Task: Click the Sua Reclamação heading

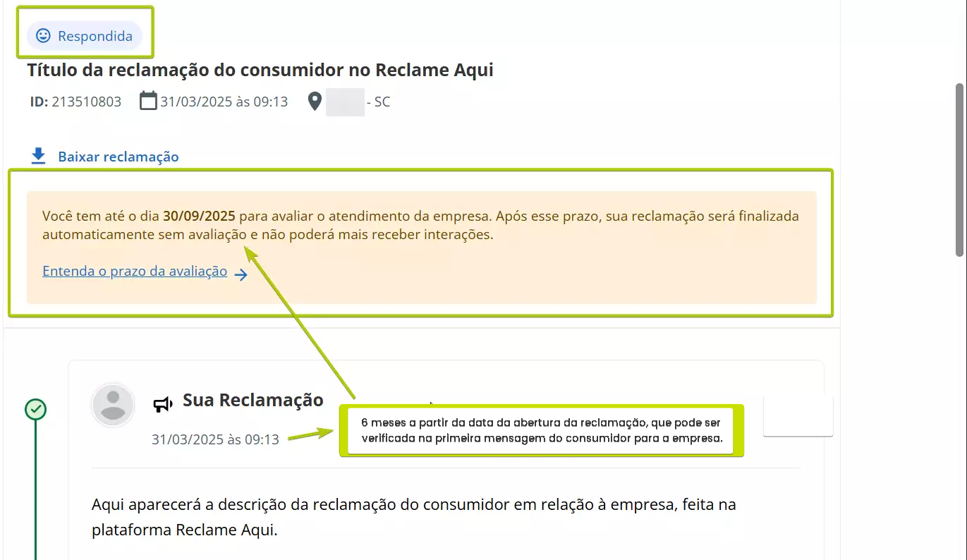Action: point(253,401)
